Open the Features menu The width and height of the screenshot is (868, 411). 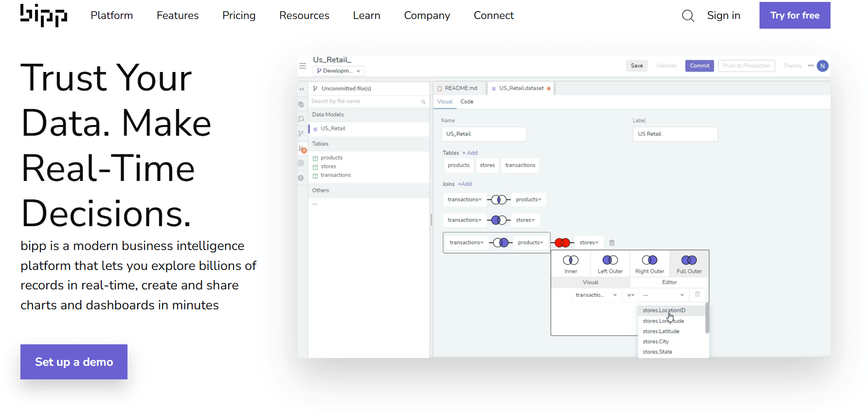pos(178,16)
